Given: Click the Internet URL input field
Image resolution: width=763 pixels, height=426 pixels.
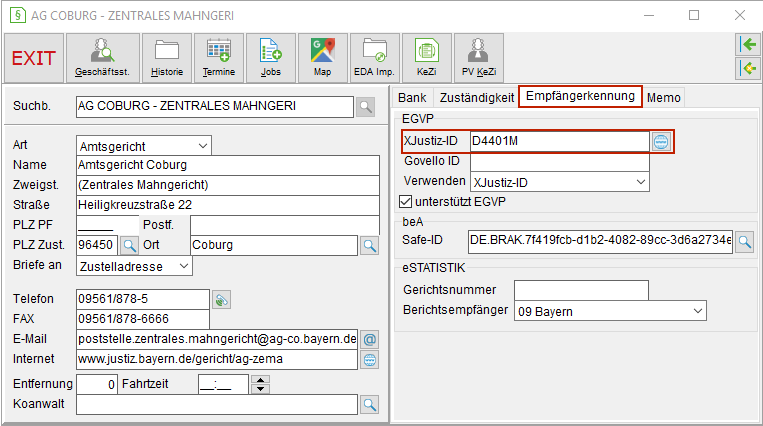Looking at the screenshot, I should point(217,359).
